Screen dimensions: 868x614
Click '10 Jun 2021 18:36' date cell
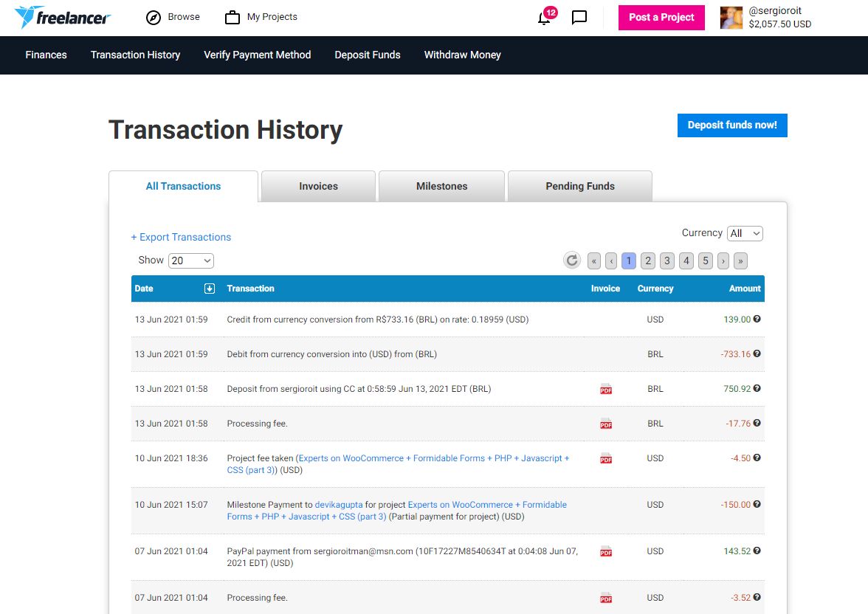(171, 458)
